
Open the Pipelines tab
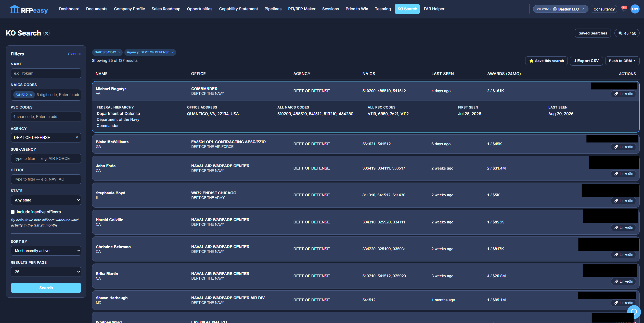click(x=273, y=9)
